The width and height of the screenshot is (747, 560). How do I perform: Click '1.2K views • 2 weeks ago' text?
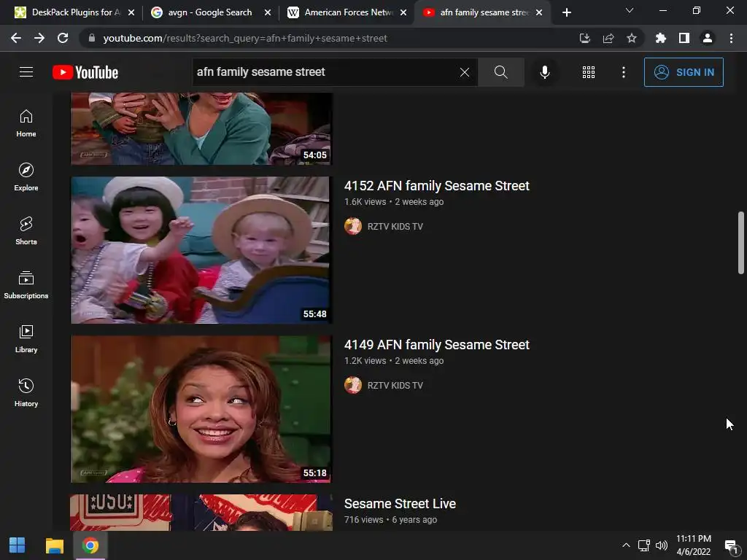(394, 361)
